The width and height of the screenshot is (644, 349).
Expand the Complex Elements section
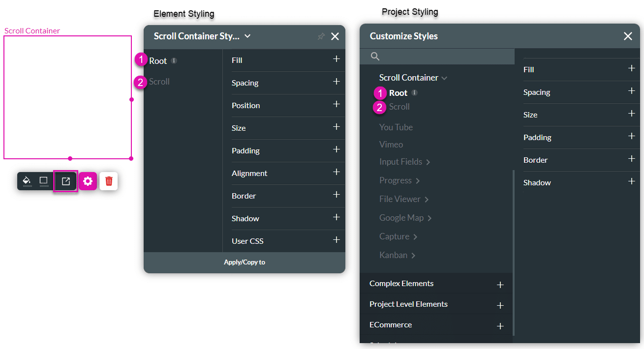(x=500, y=284)
